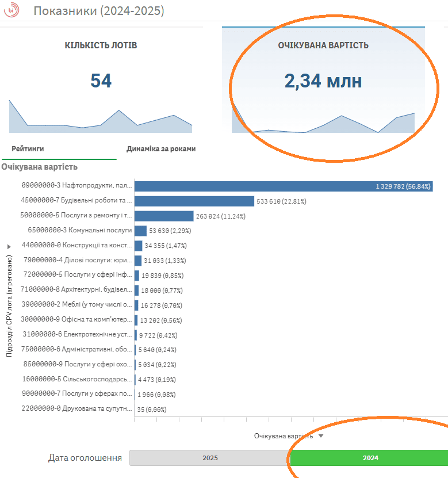
Task: Switch to the Динаміка за роками tab
Action: click(x=161, y=148)
